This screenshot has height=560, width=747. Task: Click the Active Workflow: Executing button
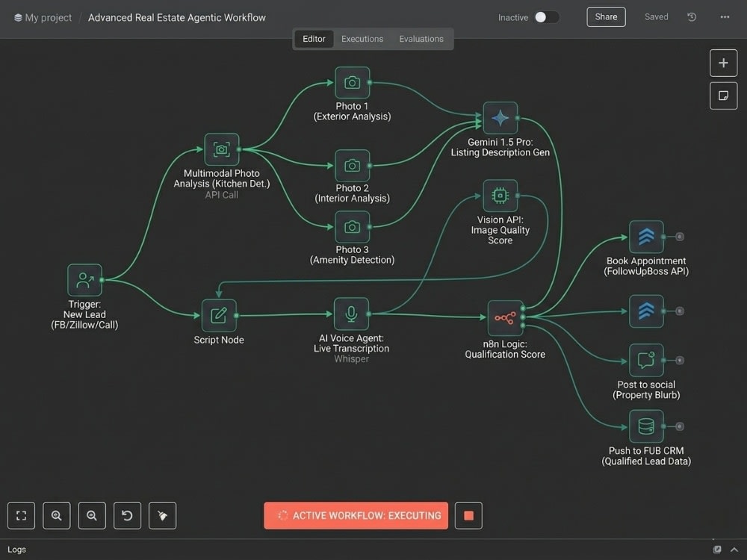click(x=356, y=516)
